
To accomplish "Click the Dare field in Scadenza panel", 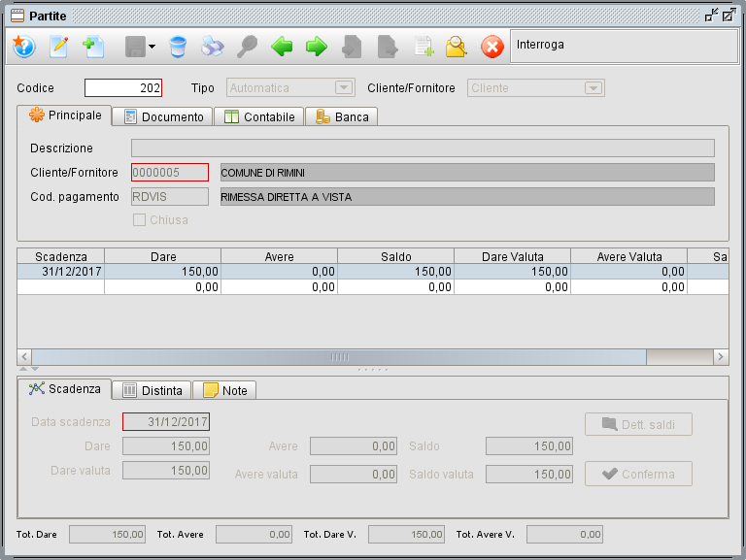I will (166, 445).
